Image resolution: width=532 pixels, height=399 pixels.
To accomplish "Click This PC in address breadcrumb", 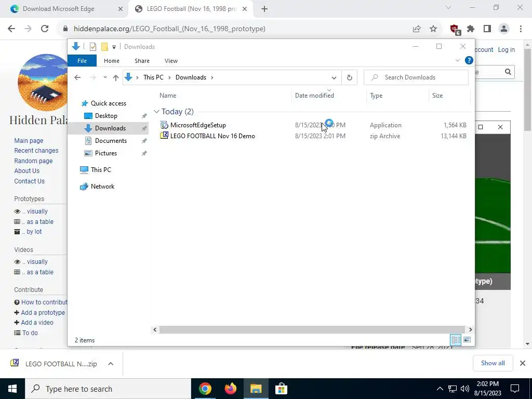I will click(x=153, y=77).
